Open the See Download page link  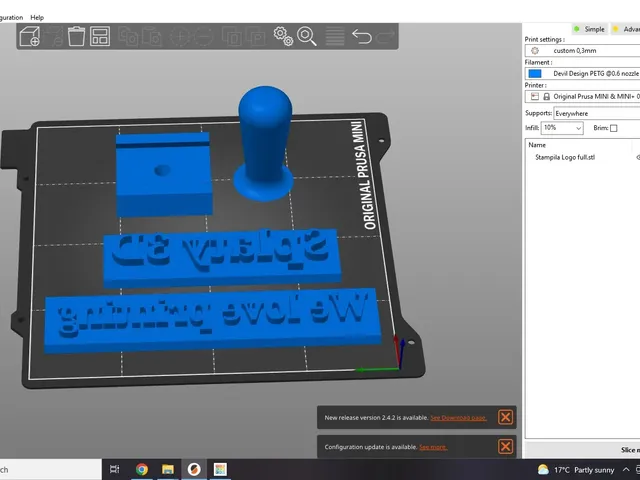point(458,418)
